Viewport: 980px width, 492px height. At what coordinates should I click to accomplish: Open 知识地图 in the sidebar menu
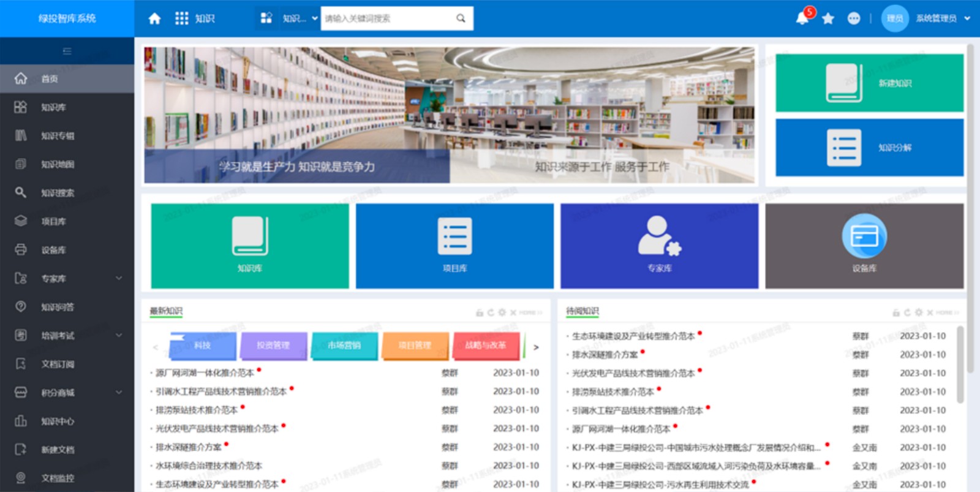58,164
